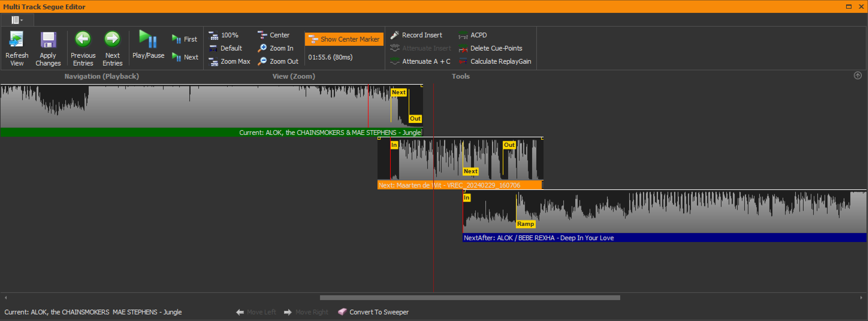The width and height of the screenshot is (868, 321).
Task: Open the quick access menu dropdown
Action: point(17,20)
